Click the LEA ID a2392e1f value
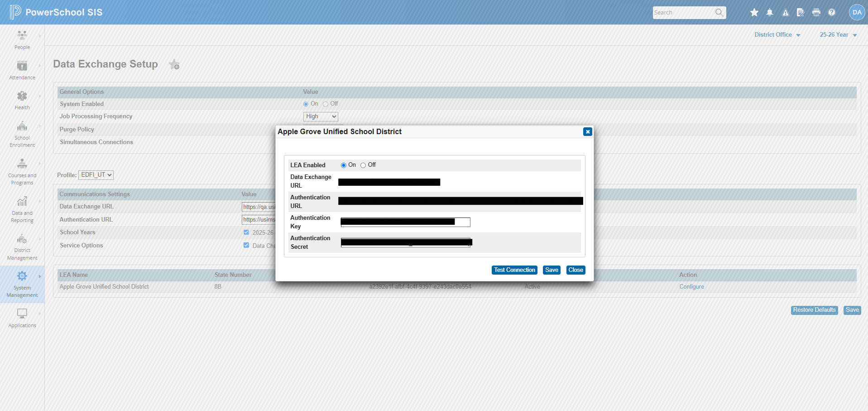This screenshot has height=411, width=868. click(420, 287)
